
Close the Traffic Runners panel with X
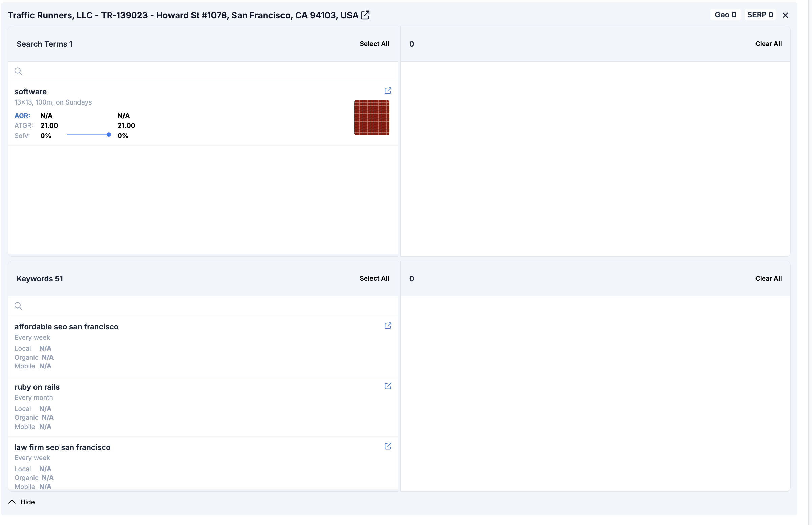tap(785, 15)
